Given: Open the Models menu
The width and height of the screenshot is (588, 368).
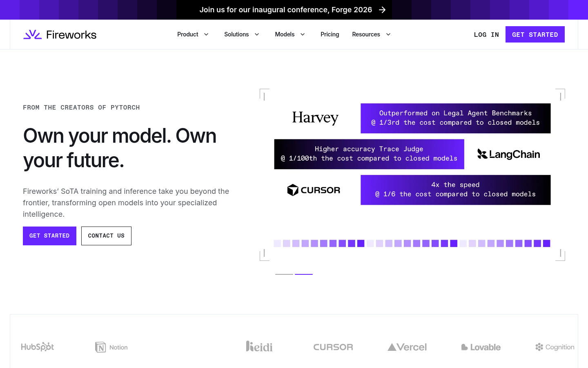Looking at the screenshot, I should tap(290, 34).
